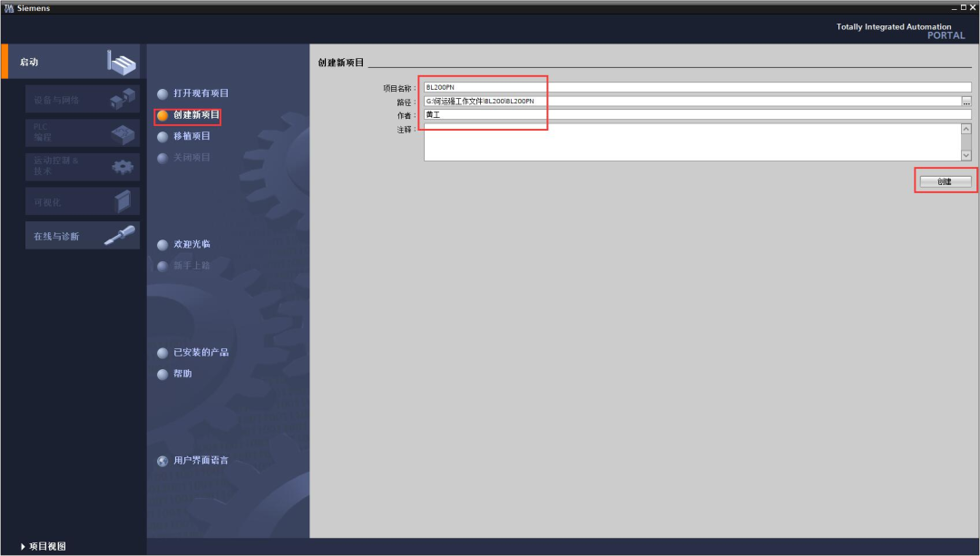Open 欢迎光临 welcome tour
This screenshot has height=556, width=980.
[x=191, y=244]
